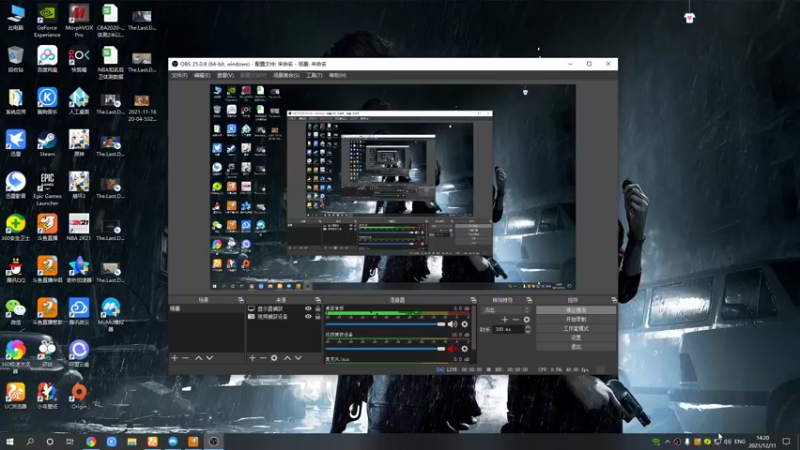The width and height of the screenshot is (800, 450).
Task: Unmute the red video capture device speaker
Action: [x=453, y=349]
